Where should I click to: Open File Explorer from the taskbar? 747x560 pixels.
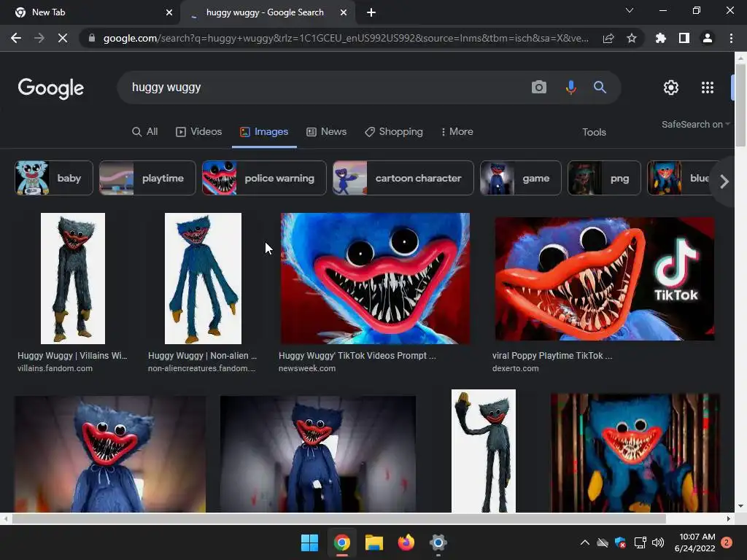coord(374,542)
